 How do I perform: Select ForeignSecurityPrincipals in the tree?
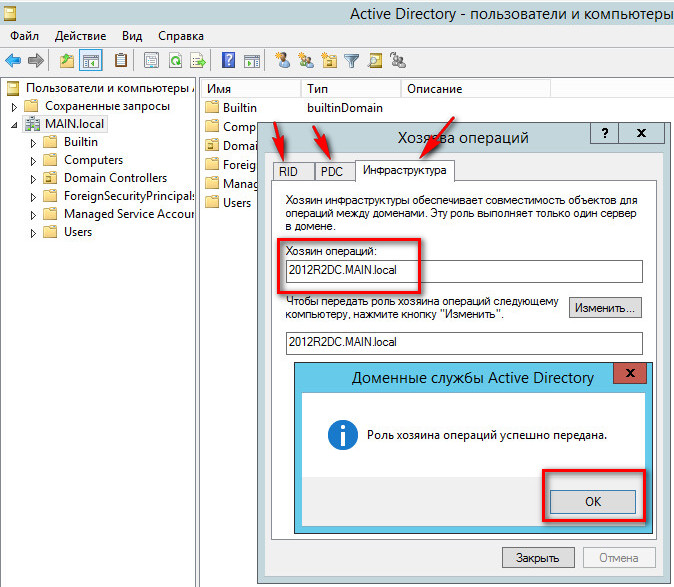point(129,196)
